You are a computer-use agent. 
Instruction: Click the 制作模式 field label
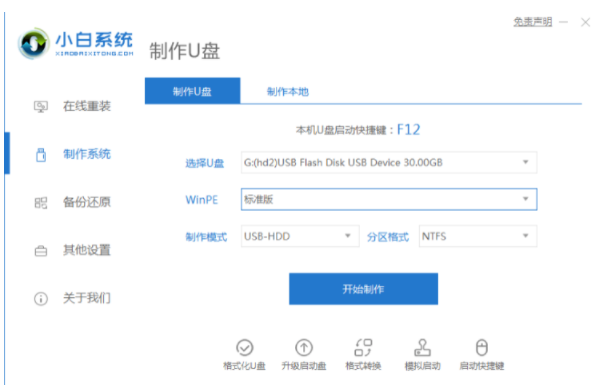206,237
